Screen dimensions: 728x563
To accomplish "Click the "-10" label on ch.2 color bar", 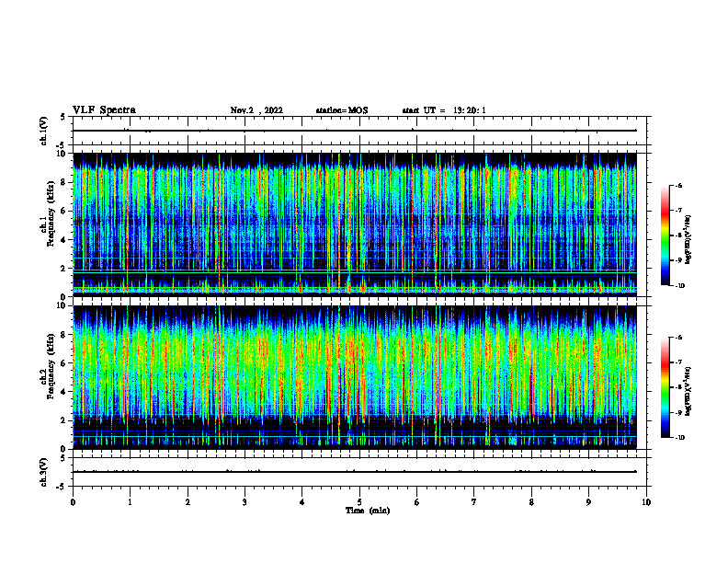I will [x=679, y=438].
